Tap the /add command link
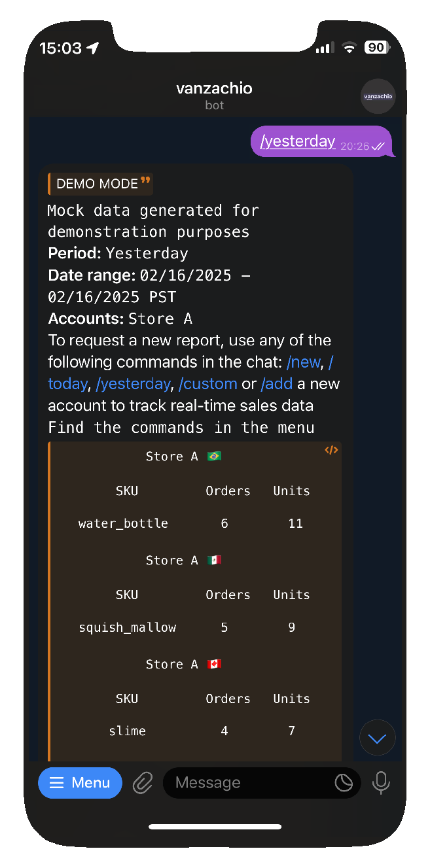 click(277, 383)
